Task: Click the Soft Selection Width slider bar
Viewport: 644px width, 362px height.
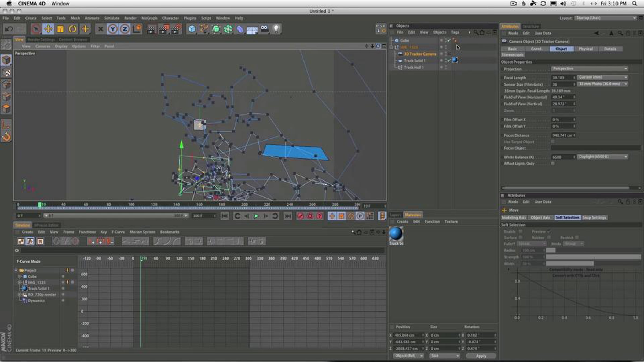Action: click(x=594, y=264)
